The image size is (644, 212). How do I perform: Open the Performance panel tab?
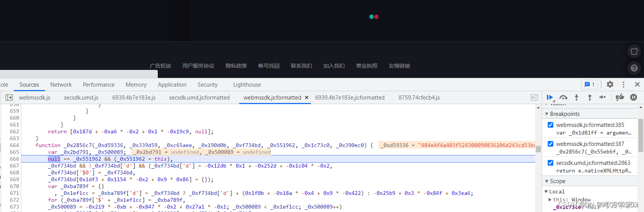point(99,85)
